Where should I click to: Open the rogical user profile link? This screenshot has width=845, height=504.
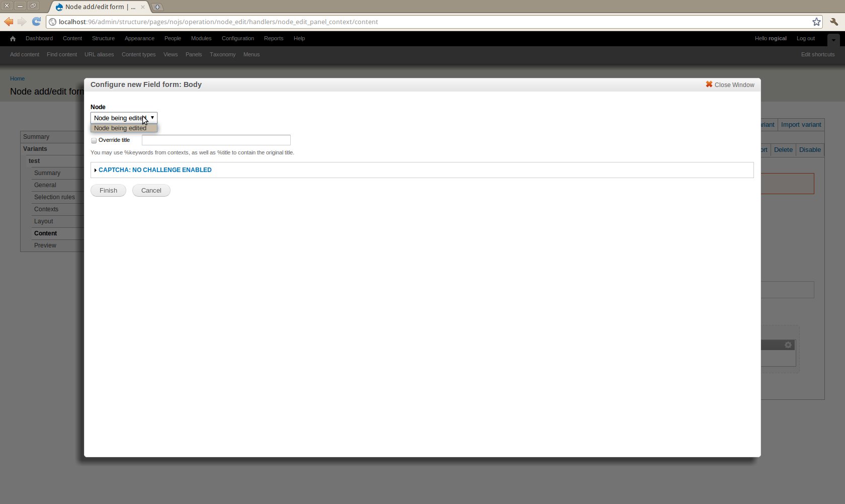coord(778,38)
